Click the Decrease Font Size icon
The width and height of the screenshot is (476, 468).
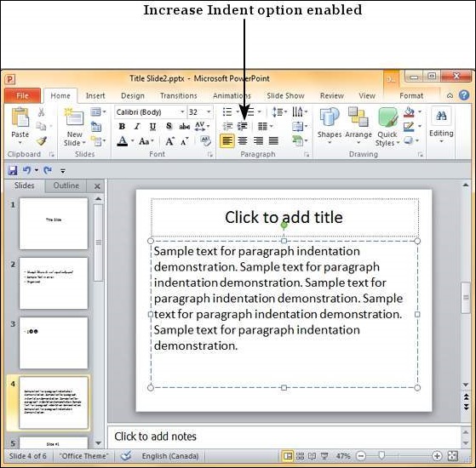coord(184,141)
